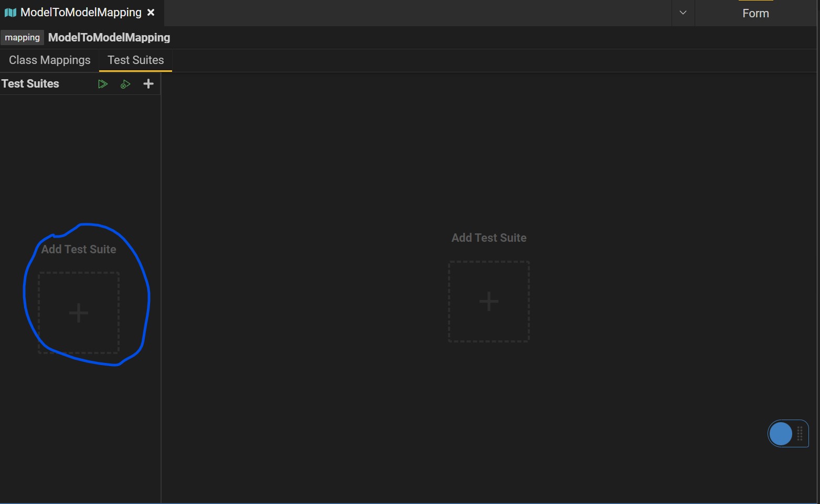Click the ModelToModelMapping title text
Image resolution: width=820 pixels, height=504 pixels.
click(109, 37)
